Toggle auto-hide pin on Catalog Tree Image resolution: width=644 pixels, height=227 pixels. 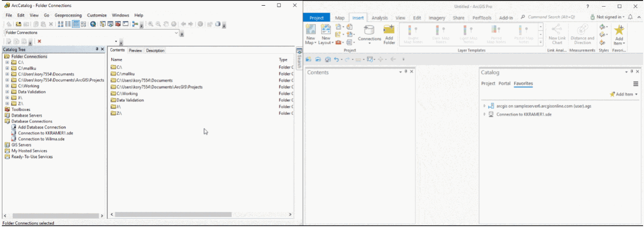click(97, 49)
